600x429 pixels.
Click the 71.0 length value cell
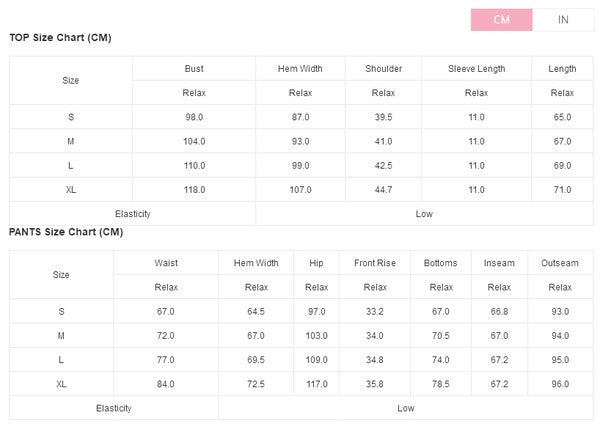click(x=562, y=190)
